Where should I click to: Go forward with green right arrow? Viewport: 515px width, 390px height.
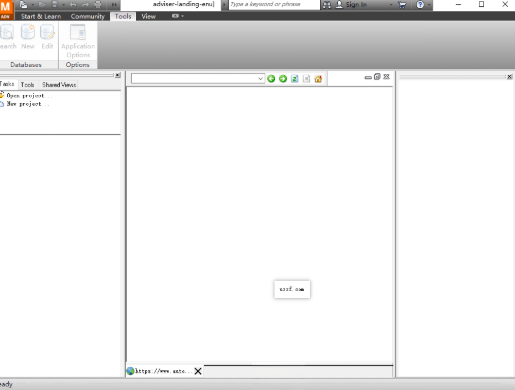(x=283, y=79)
